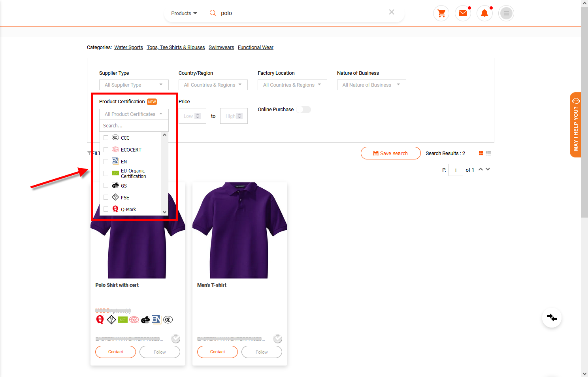Open the All Supplier Type dropdown

click(x=134, y=85)
